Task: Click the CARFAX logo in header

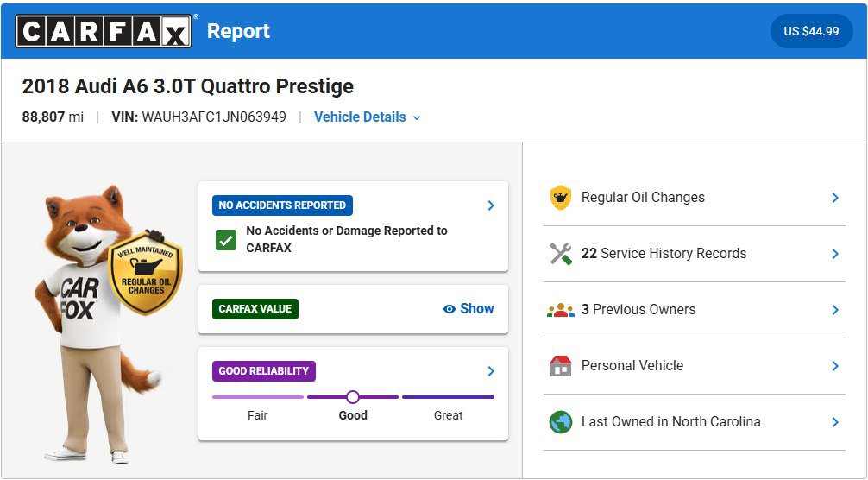Action: click(104, 31)
